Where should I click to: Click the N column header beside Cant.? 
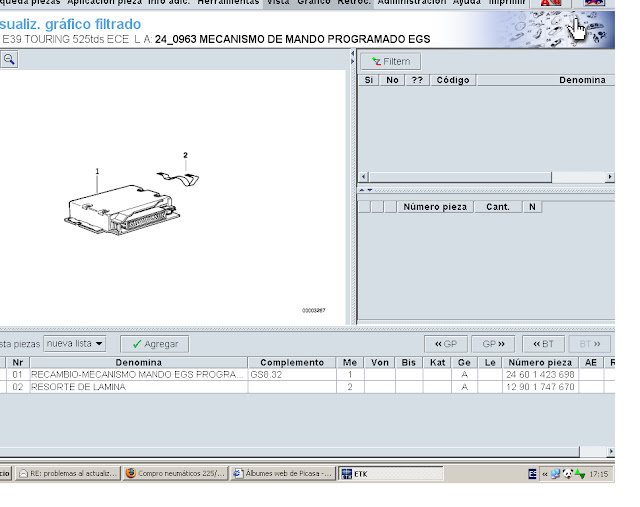coord(532,207)
